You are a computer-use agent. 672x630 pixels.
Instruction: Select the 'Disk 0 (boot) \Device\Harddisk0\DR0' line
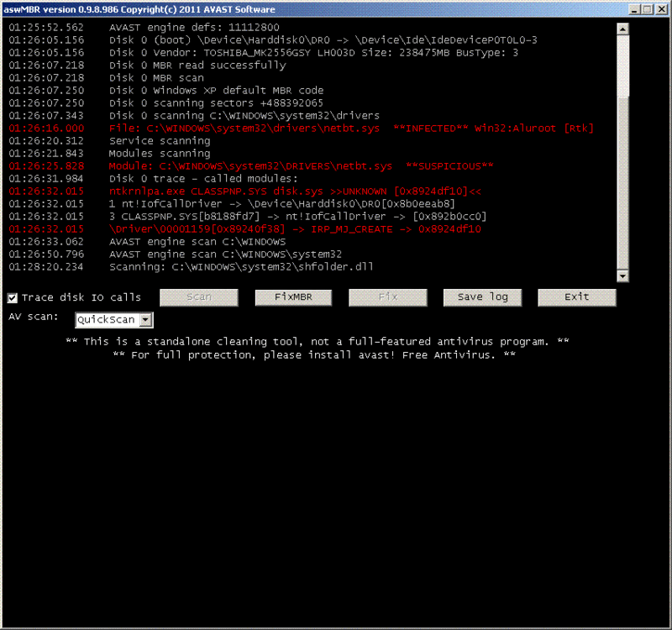pyautogui.click(x=273, y=40)
